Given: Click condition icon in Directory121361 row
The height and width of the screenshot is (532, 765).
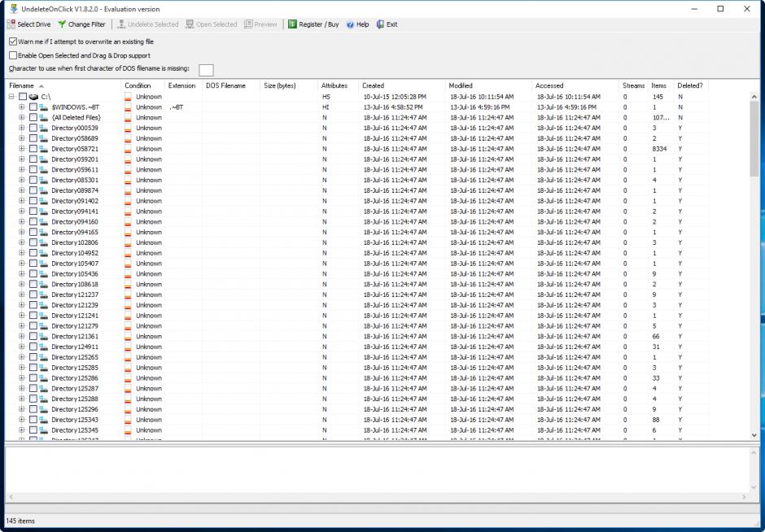Looking at the screenshot, I should click(128, 337).
